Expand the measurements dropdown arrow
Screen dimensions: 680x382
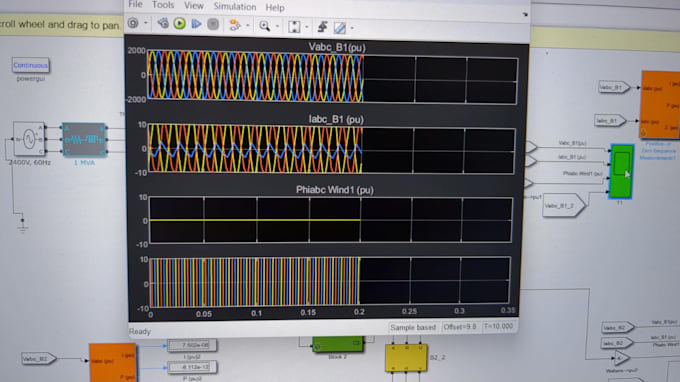(352, 29)
